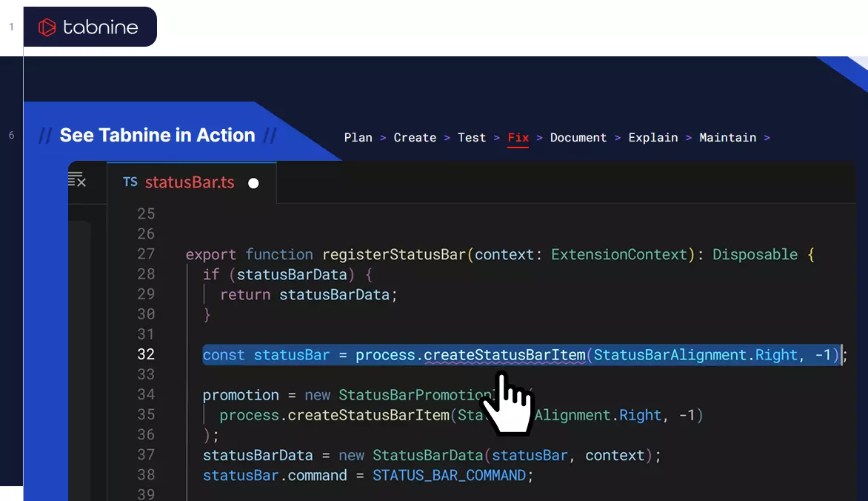This screenshot has width=868, height=501.
Task: Open the statusBar.ts editor tab
Action: click(x=190, y=182)
